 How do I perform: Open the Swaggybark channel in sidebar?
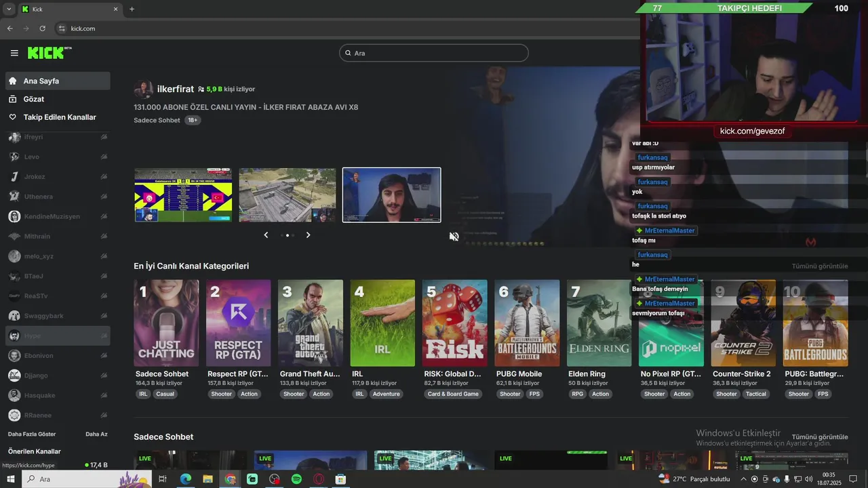click(x=58, y=316)
